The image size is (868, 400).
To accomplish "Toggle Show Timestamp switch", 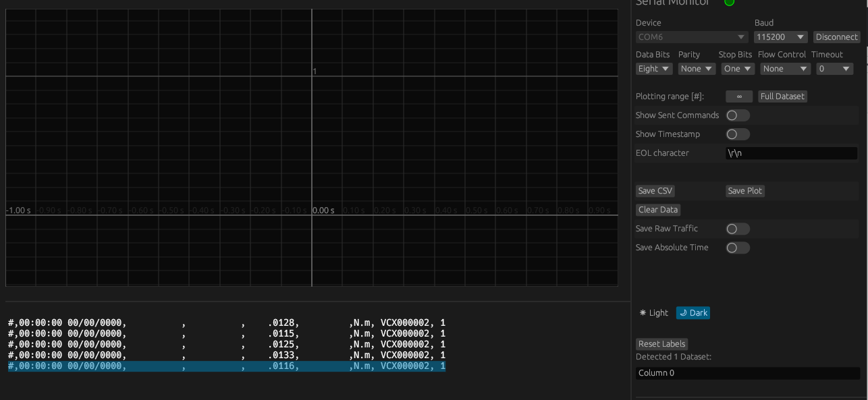I will pyautogui.click(x=738, y=134).
